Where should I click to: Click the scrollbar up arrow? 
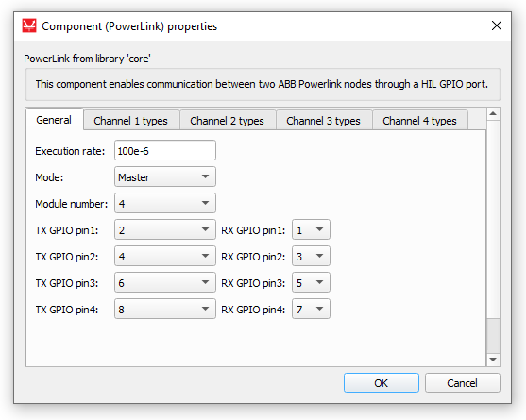(x=493, y=113)
